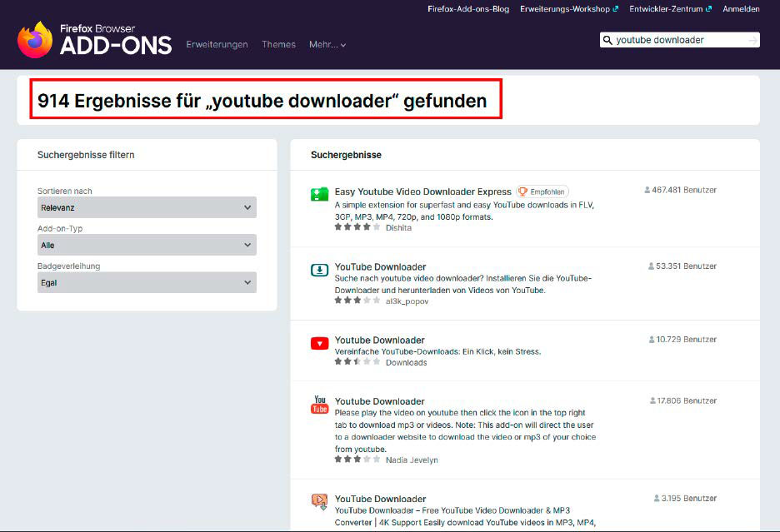Screen dimensions: 780x532
Task: Click Anmelden to sign in
Action: click(x=741, y=9)
